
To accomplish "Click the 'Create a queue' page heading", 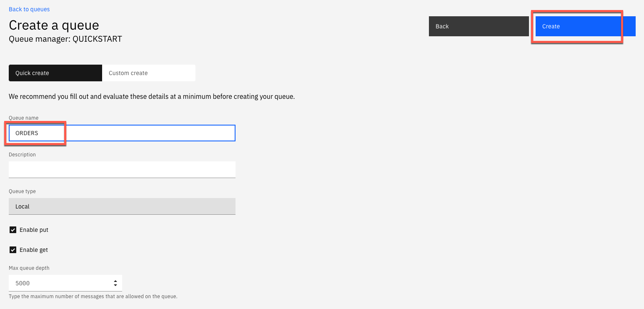I will click(54, 25).
